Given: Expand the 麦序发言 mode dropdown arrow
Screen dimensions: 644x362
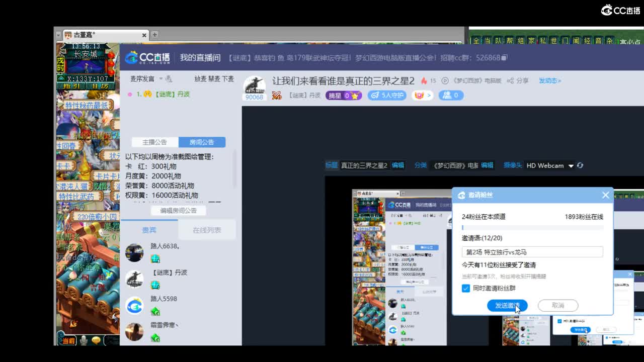Looking at the screenshot, I should 161,79.
